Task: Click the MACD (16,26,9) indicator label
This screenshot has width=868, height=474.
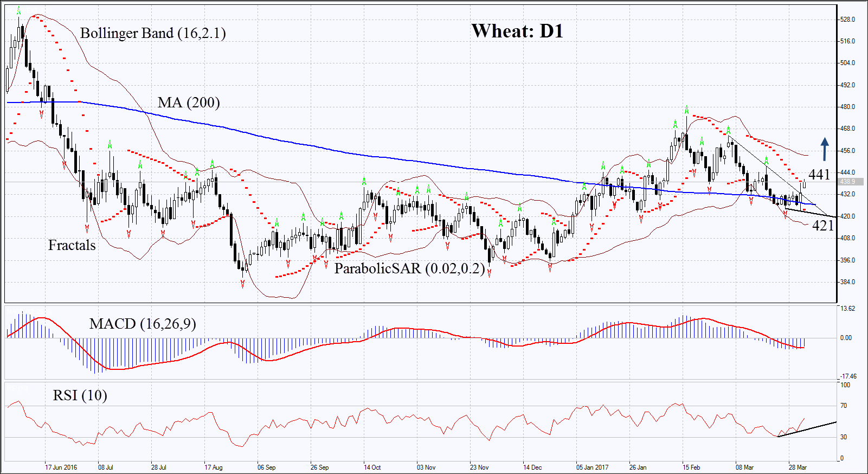Action: click(x=143, y=324)
